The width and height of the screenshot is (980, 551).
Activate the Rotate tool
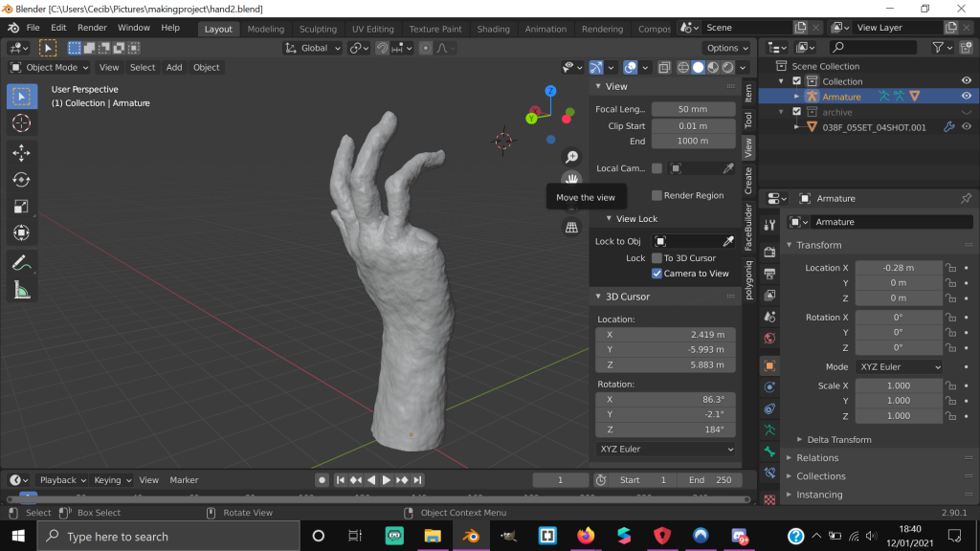21,180
